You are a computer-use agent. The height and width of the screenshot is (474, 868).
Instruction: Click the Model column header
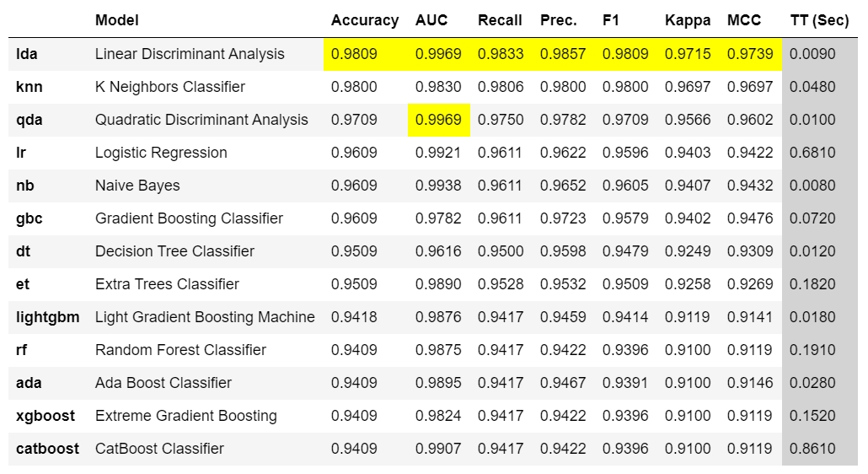click(117, 20)
